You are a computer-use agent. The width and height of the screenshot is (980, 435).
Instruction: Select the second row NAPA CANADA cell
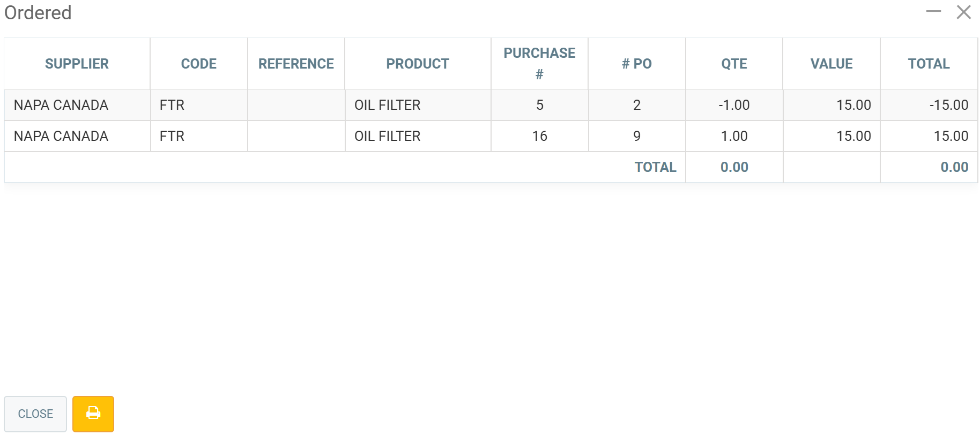pos(61,136)
